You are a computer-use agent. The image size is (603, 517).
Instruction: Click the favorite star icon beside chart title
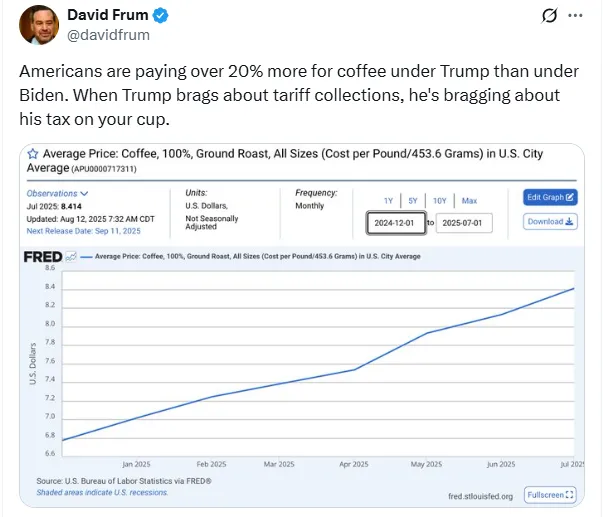pos(33,155)
